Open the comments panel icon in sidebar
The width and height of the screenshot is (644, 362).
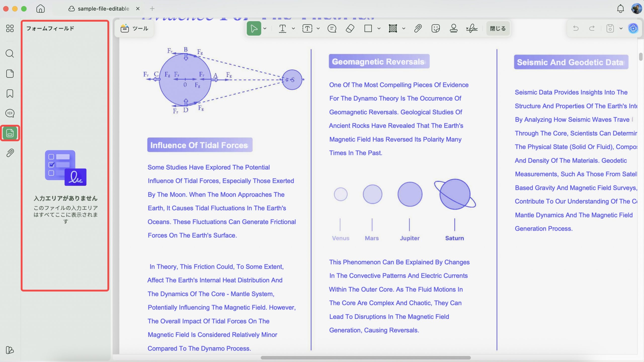(10, 113)
